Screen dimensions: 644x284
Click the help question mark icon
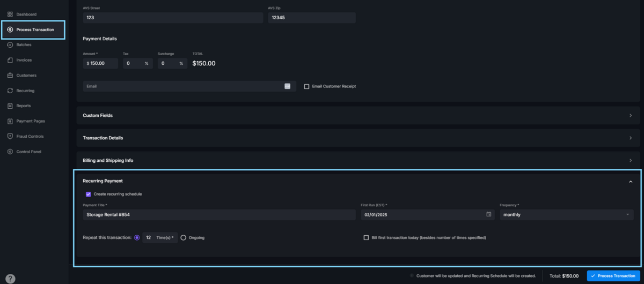pyautogui.click(x=10, y=279)
